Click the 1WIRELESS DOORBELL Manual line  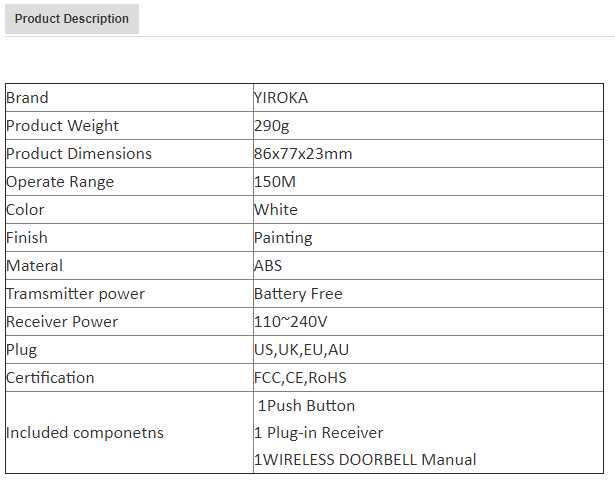tap(366, 460)
